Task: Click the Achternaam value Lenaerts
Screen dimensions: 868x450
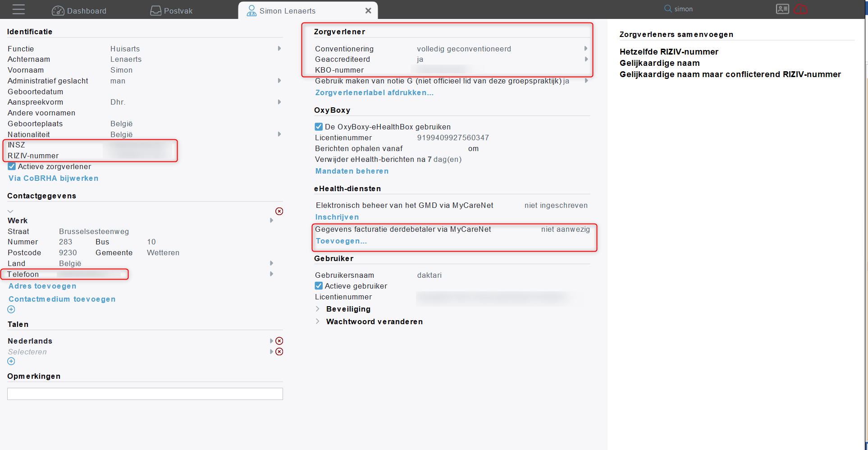Action: [x=126, y=59]
